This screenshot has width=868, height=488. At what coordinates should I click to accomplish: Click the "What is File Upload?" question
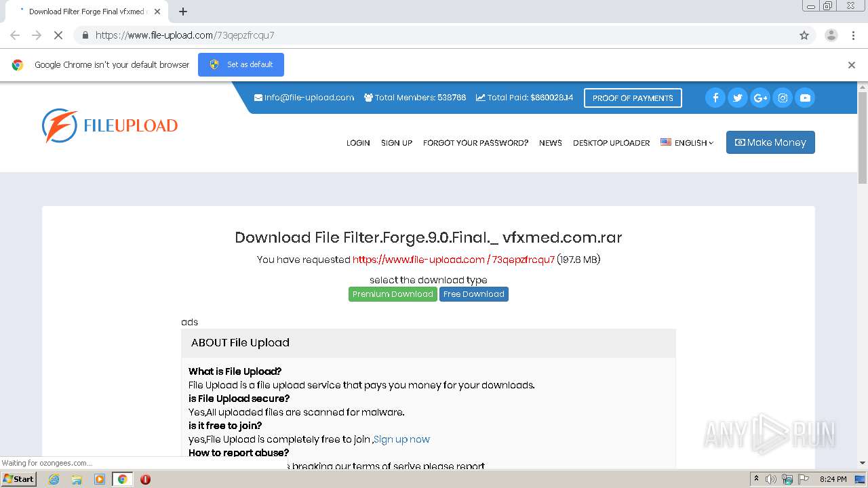click(235, 371)
